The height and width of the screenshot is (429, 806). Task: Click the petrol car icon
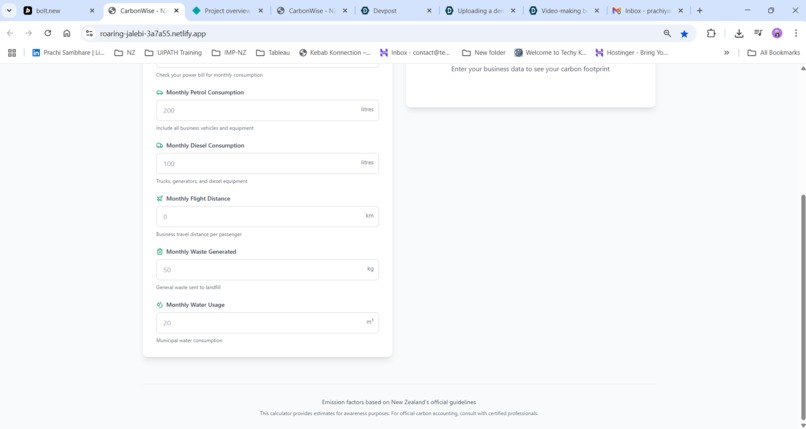(159, 92)
